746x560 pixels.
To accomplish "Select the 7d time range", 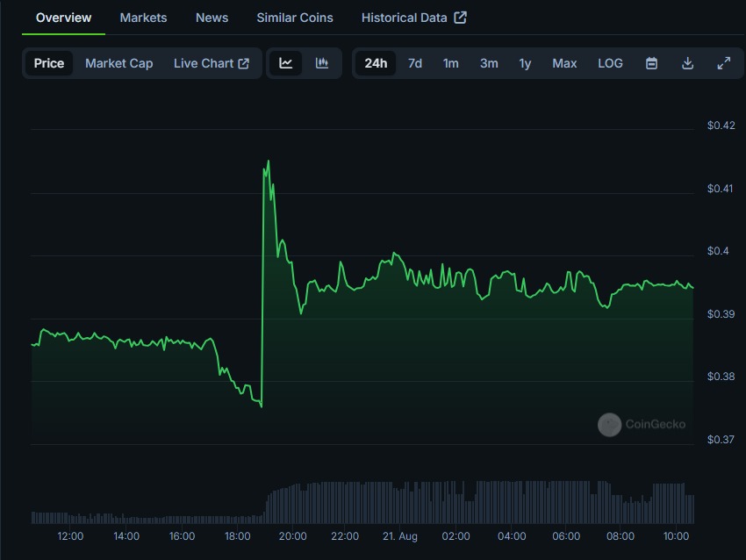I will (415, 63).
